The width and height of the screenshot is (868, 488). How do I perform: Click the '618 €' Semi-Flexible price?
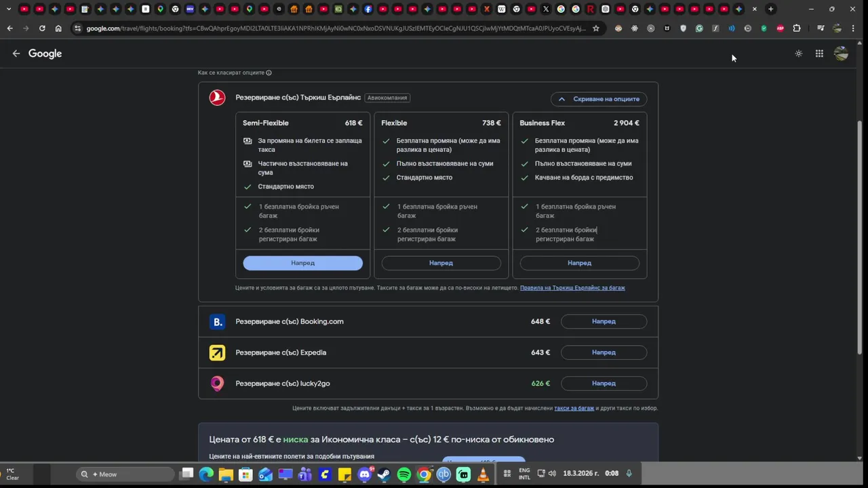pyautogui.click(x=353, y=123)
